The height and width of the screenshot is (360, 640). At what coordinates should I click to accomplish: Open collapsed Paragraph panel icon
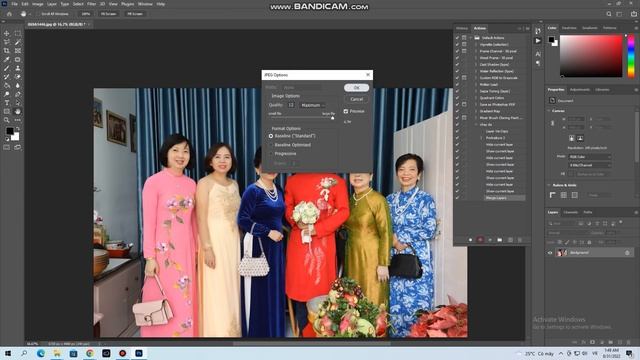538,63
